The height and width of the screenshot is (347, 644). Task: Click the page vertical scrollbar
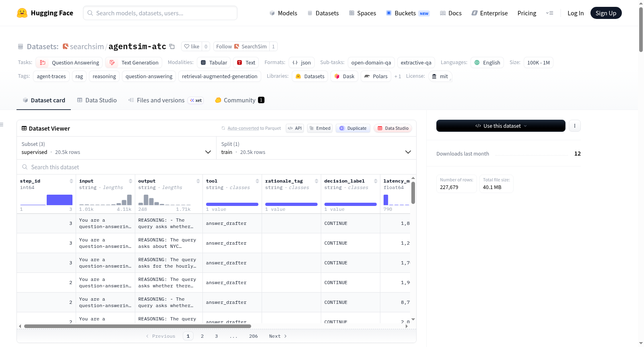pos(641,29)
